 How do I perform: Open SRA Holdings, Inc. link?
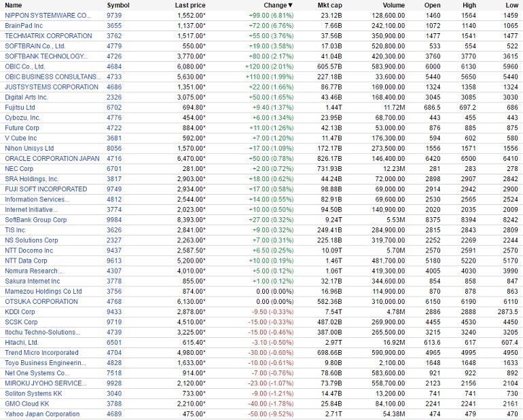[x=32, y=179]
